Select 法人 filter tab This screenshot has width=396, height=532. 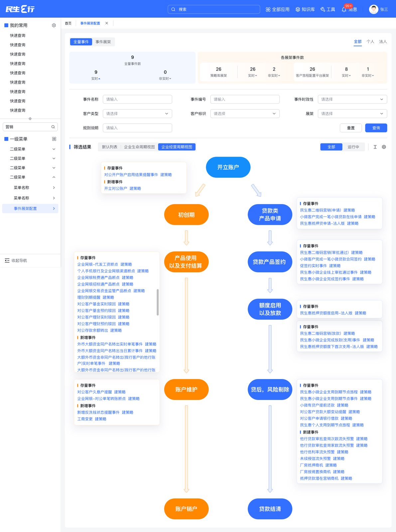pyautogui.click(x=383, y=42)
